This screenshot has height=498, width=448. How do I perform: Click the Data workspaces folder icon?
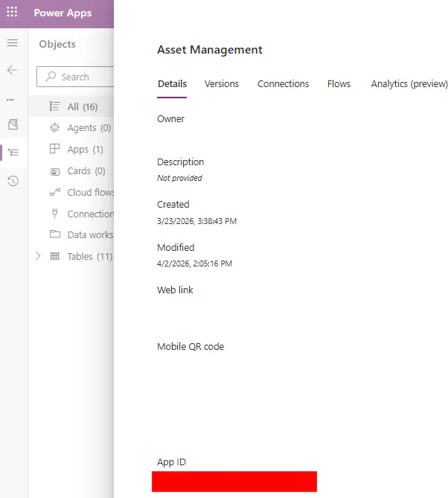55,234
